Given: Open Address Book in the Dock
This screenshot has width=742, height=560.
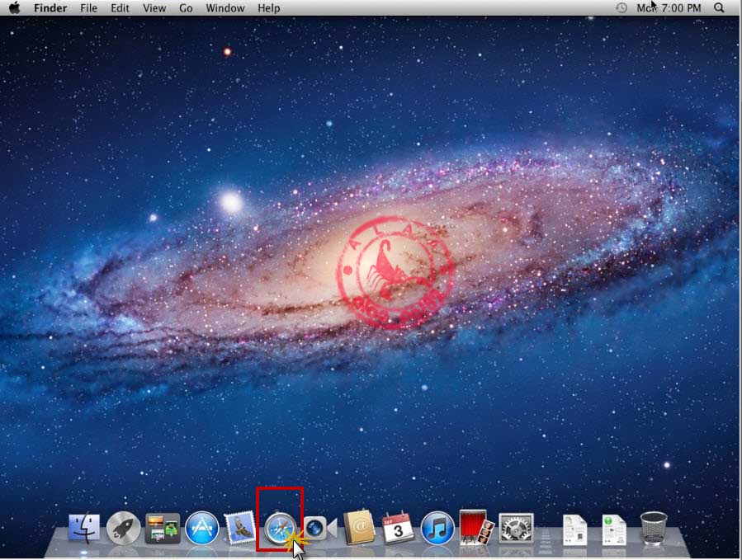Looking at the screenshot, I should [x=359, y=527].
